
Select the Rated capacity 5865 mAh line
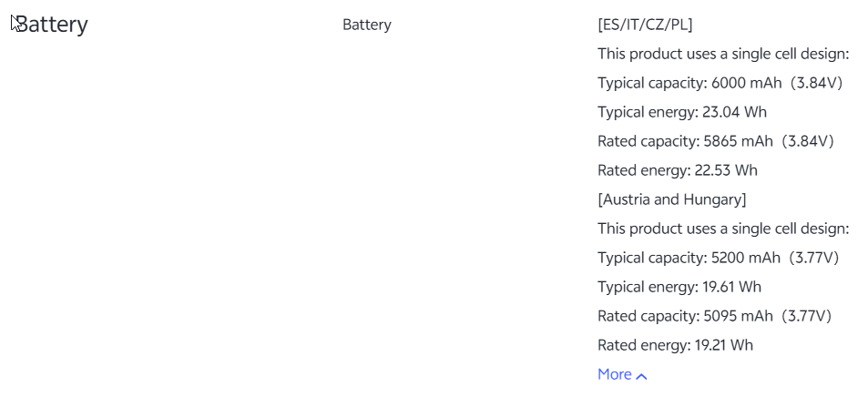[685, 141]
